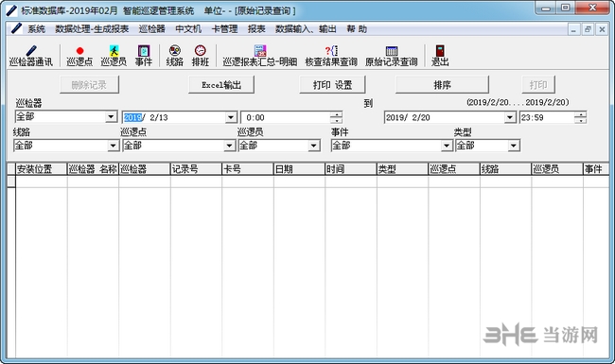This screenshot has width=615, height=364.
Task: Click the 排序 button
Action: point(442,85)
